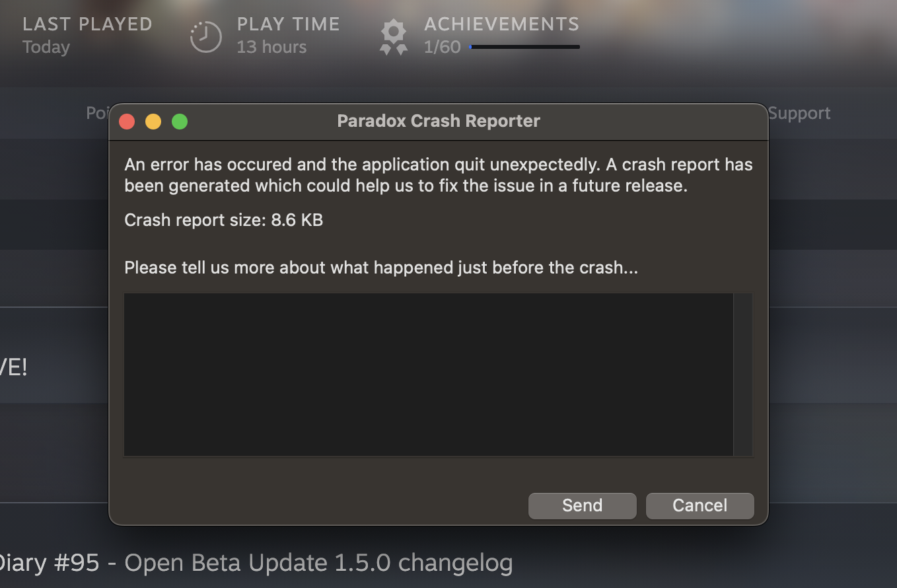Click the achievements progress bar
Image resolution: width=897 pixels, height=588 pixels.
524,47
